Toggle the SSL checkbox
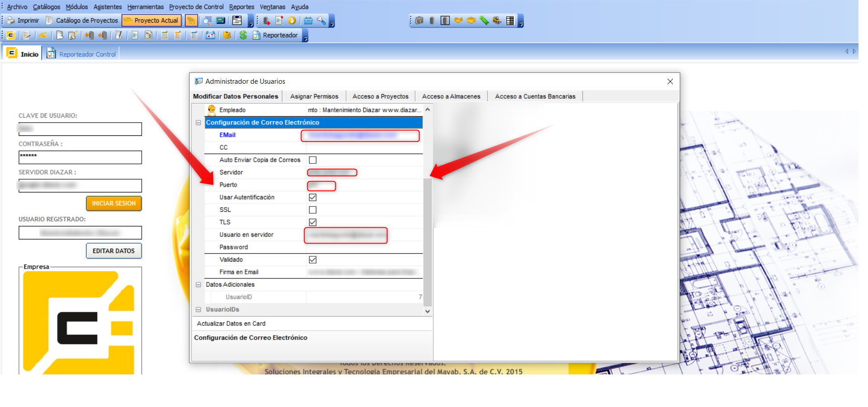The width and height of the screenshot is (868, 407). click(312, 210)
